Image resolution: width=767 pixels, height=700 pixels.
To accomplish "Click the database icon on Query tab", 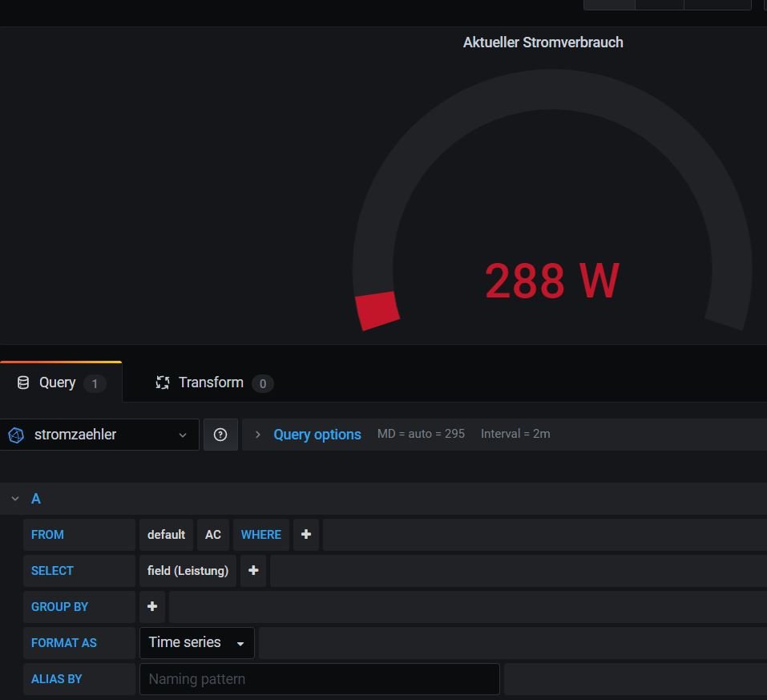I will (x=23, y=382).
